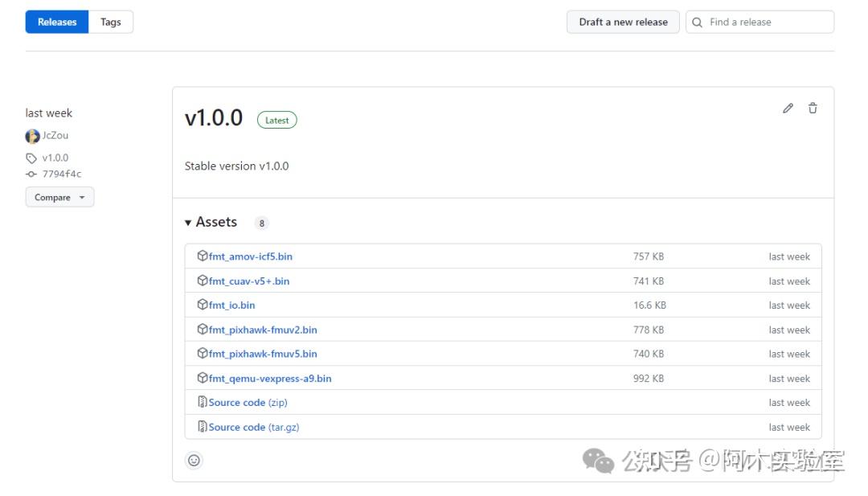Click the package icon beside fmt_pixhawk-fmuv2.bin

(202, 330)
